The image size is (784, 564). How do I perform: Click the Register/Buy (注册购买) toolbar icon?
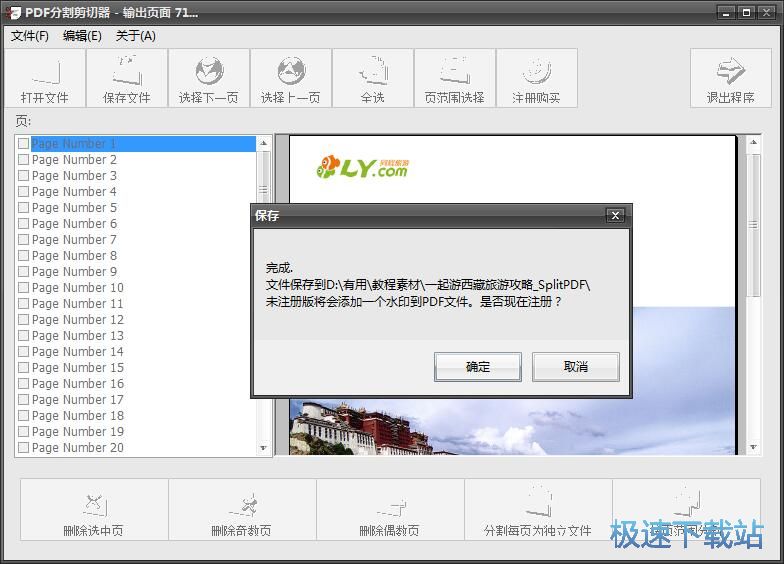[536, 78]
